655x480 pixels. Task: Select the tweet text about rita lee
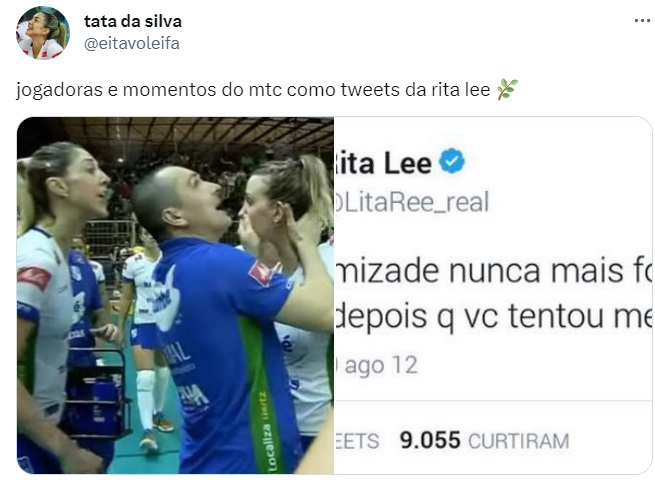[253, 90]
